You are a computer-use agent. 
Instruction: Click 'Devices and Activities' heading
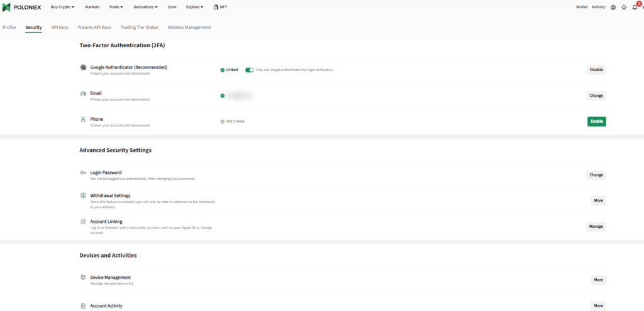click(x=108, y=256)
